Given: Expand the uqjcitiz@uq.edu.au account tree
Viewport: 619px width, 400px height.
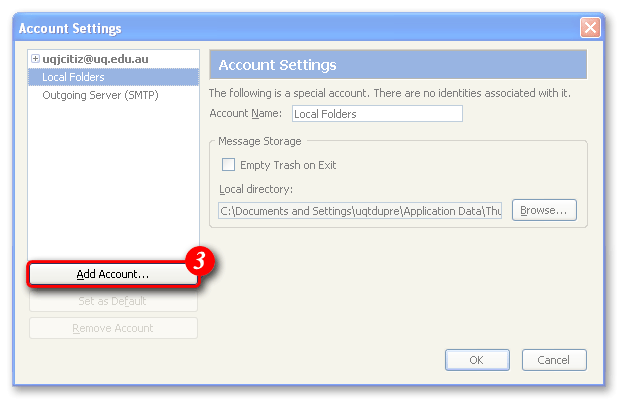Looking at the screenshot, I should [x=36, y=59].
